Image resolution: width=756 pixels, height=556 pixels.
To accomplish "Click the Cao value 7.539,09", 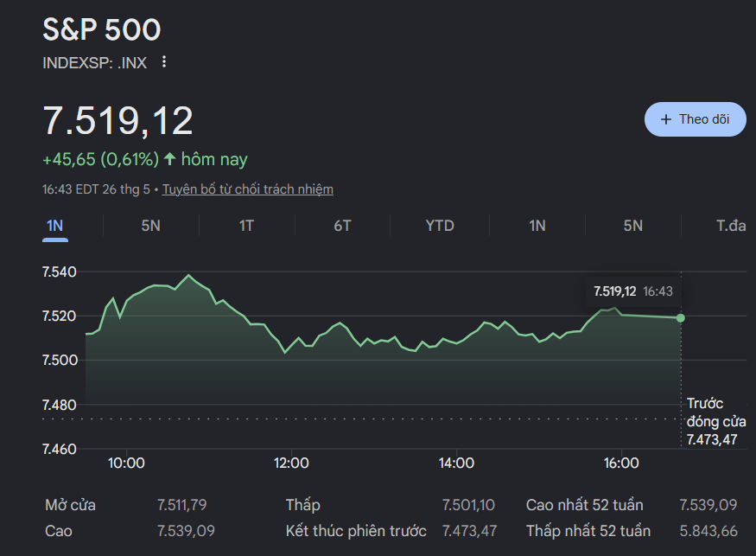I will (186, 531).
